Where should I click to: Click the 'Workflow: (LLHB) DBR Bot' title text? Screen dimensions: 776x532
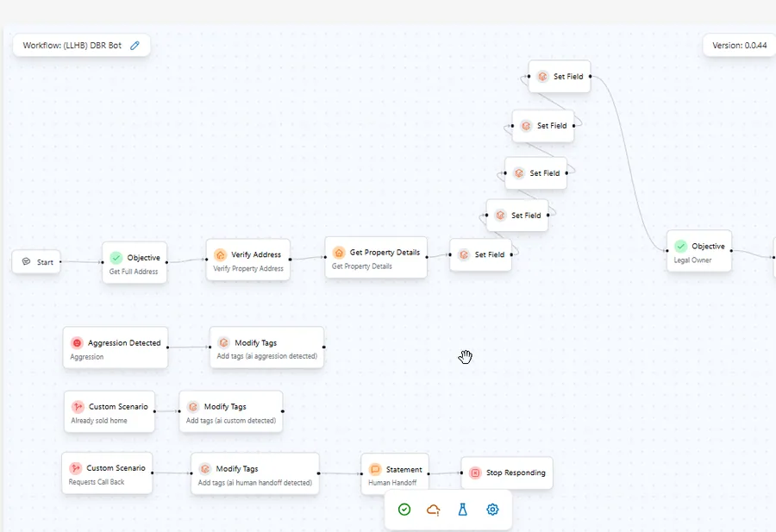(72, 46)
